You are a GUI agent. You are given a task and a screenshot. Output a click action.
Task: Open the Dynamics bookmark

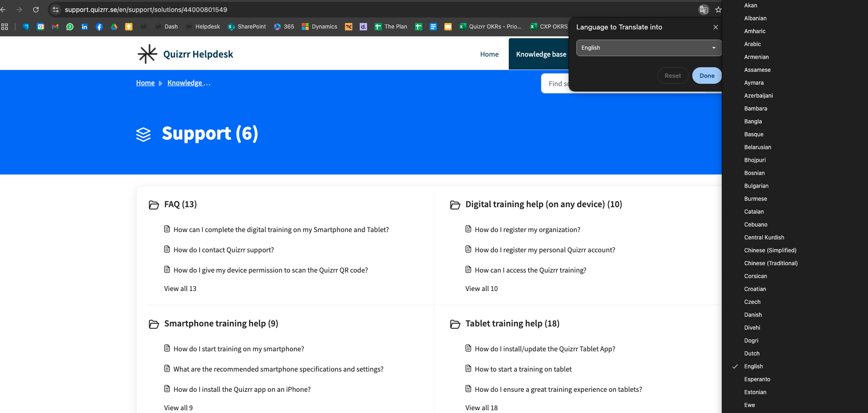pos(320,27)
